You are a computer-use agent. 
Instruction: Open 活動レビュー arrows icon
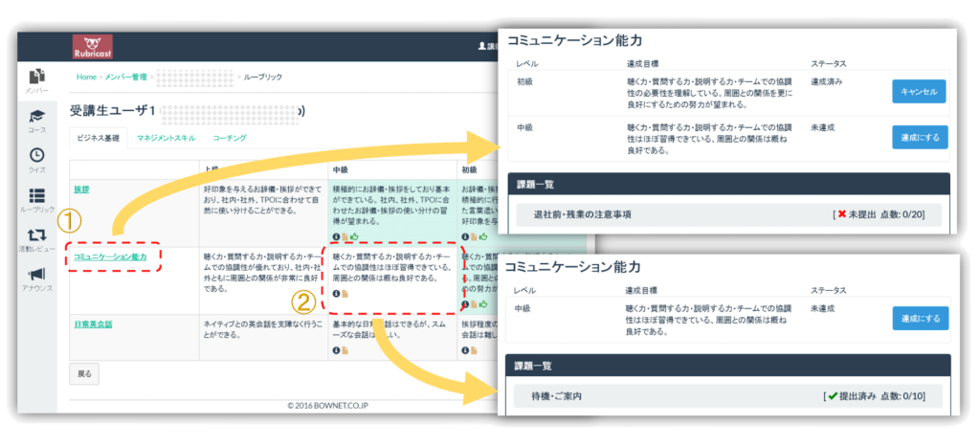point(36,239)
